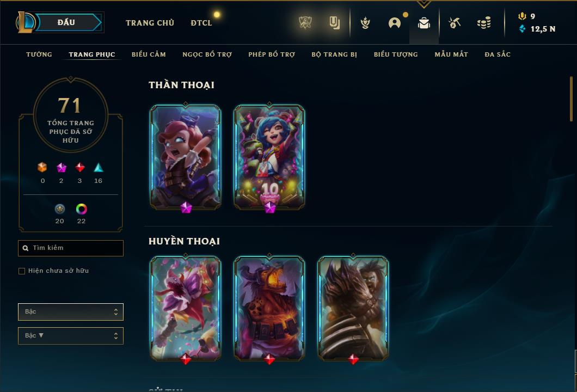
Task: Click the chroma color wheel icon
Action: coord(81,209)
